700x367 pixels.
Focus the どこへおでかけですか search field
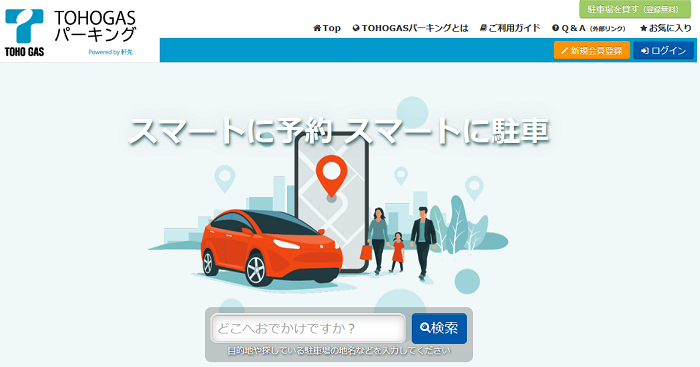[308, 328]
